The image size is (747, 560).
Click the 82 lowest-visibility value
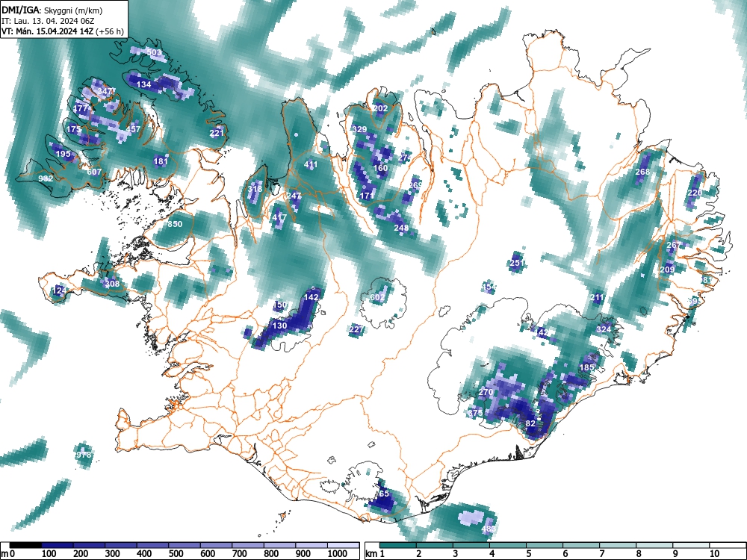pyautogui.click(x=530, y=423)
